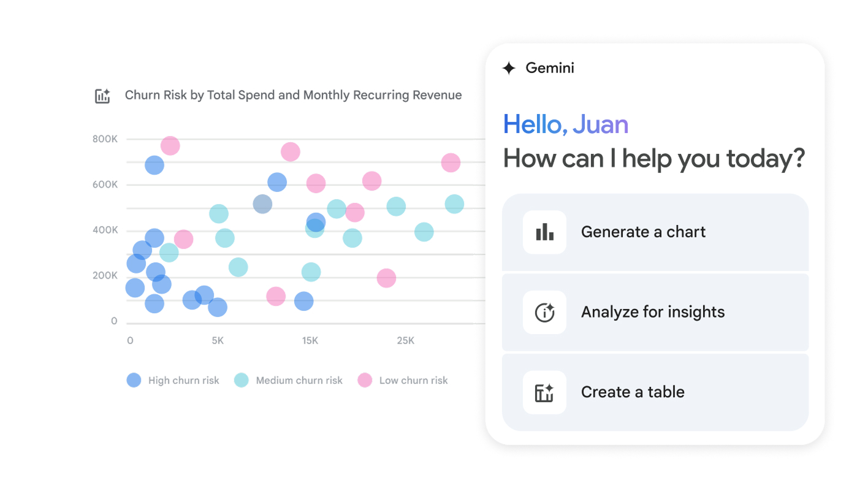Click the 600K y-axis label
Screen dimensions: 868x488
click(x=105, y=185)
